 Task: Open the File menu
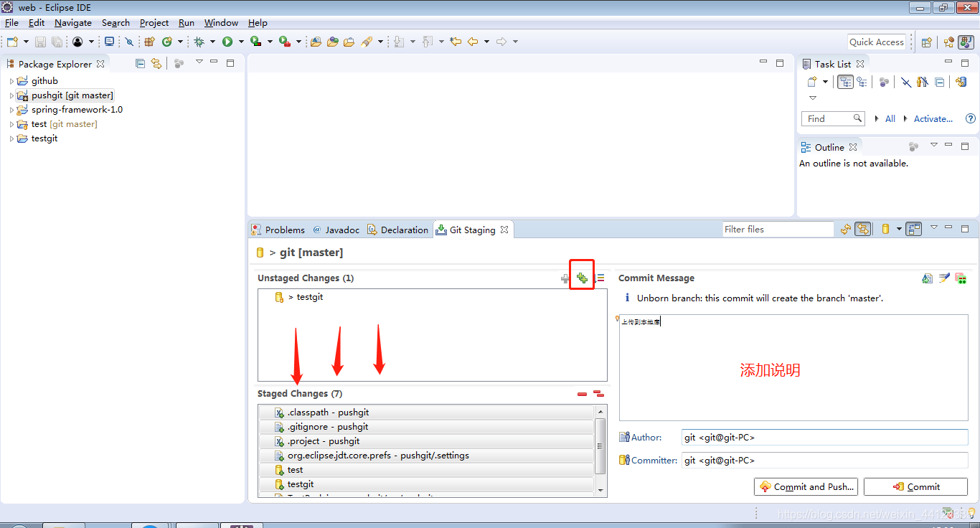[x=11, y=22]
